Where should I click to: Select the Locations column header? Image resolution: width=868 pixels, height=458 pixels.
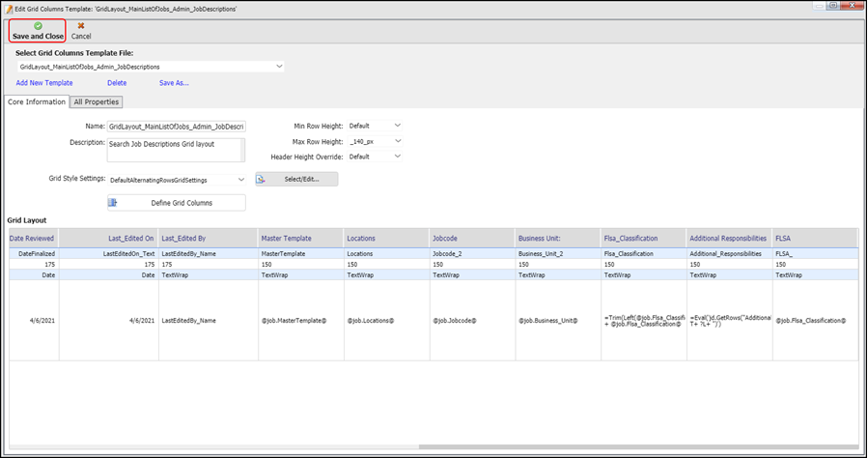coord(386,238)
